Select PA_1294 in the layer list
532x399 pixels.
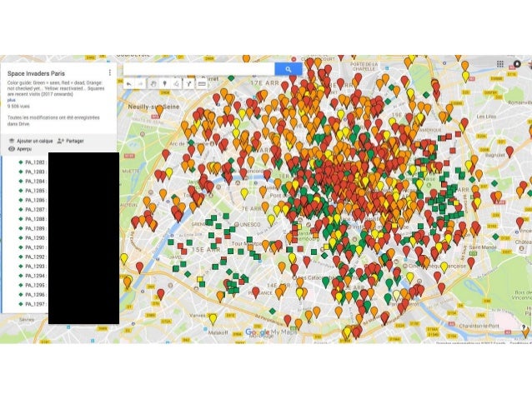[x=33, y=276]
